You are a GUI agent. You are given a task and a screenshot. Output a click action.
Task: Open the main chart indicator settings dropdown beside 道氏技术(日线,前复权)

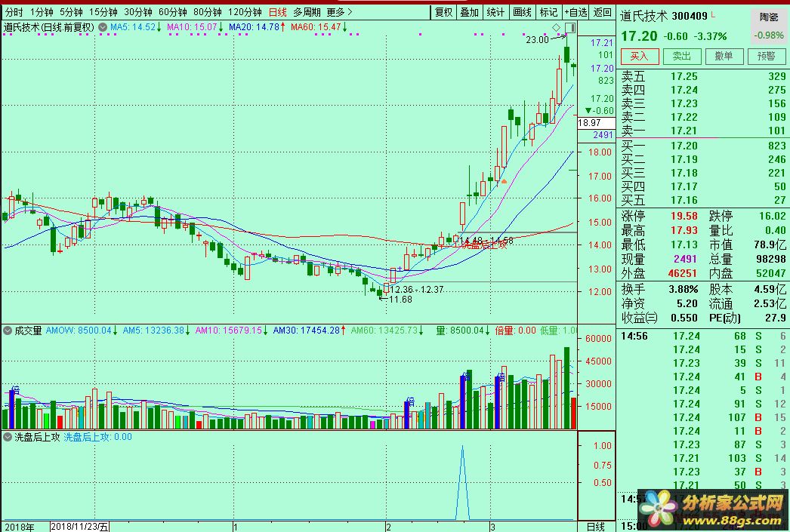pos(103,27)
